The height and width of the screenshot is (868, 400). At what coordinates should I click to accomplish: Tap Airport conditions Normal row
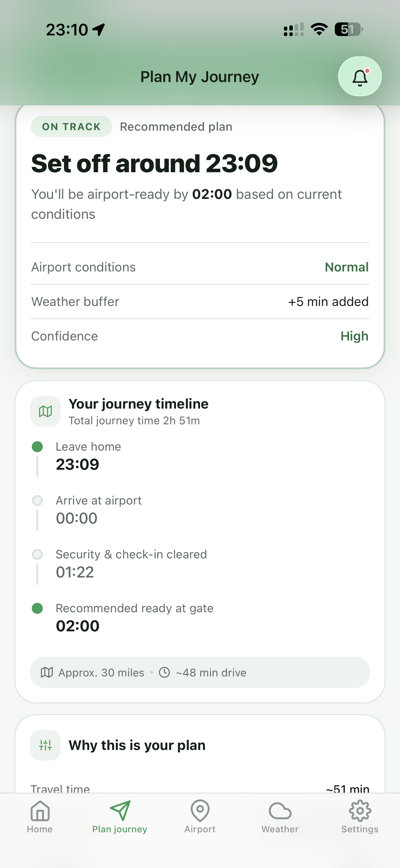[200, 267]
